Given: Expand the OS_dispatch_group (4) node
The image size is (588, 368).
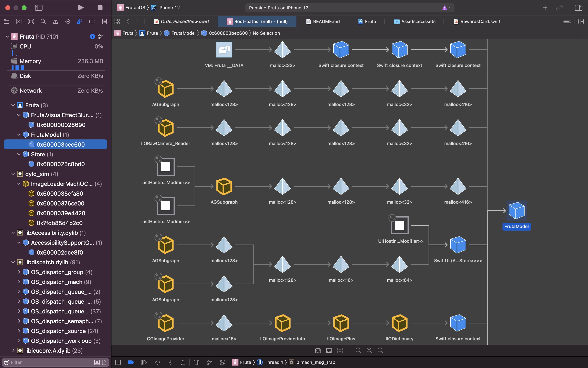Looking at the screenshot, I should [x=19, y=272].
